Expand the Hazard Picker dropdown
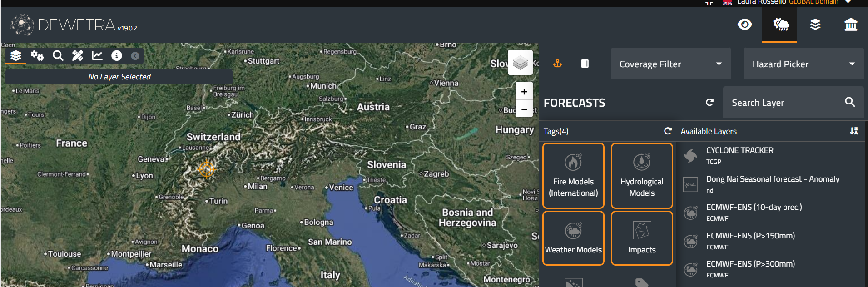The width and height of the screenshot is (868, 287). pos(803,64)
